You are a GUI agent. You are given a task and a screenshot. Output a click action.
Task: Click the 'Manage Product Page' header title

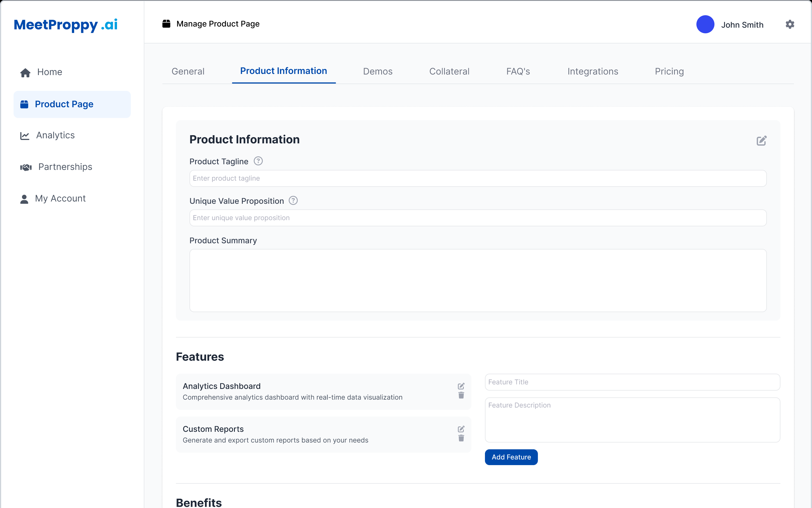pos(218,24)
